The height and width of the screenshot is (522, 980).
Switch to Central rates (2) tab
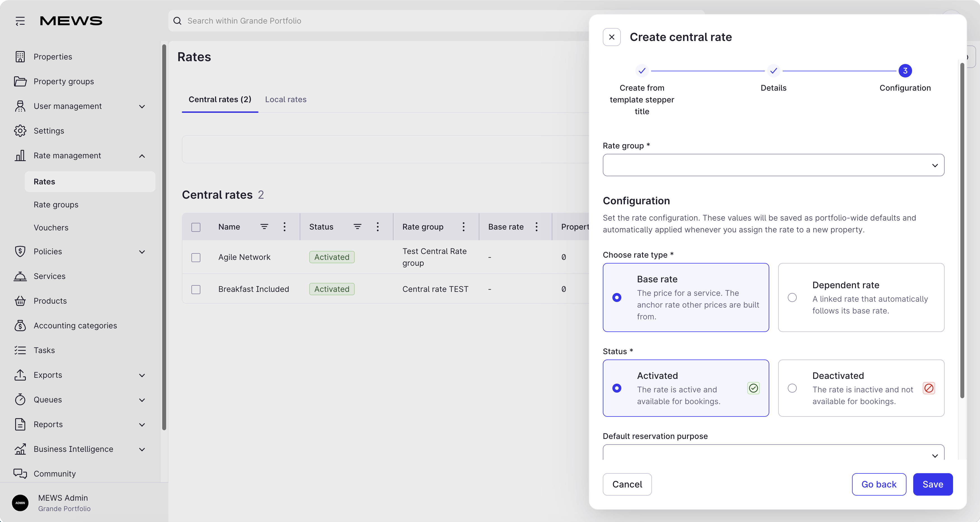pos(220,100)
